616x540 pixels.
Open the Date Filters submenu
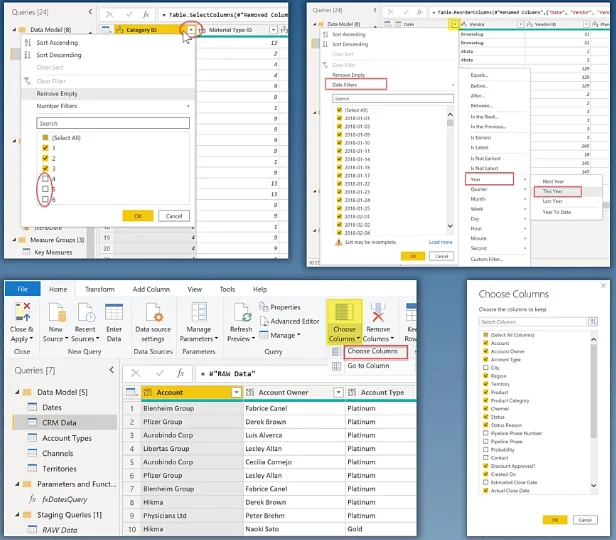pyautogui.click(x=356, y=84)
